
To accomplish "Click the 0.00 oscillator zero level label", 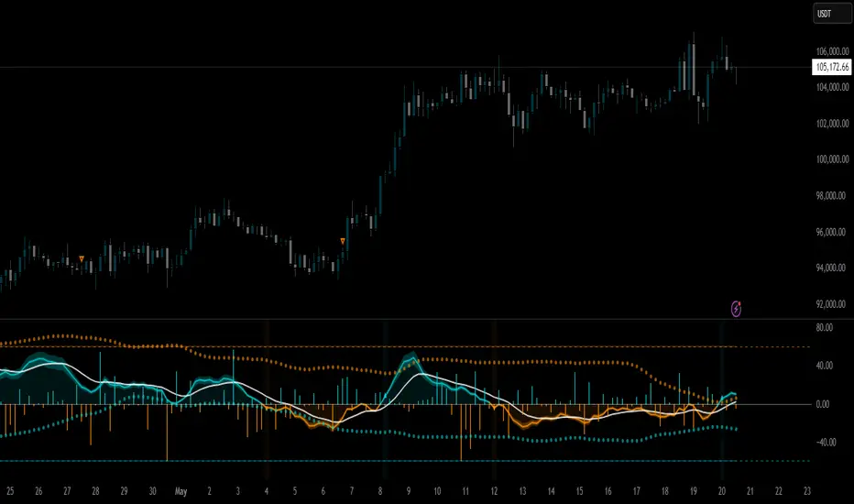I will [x=823, y=404].
